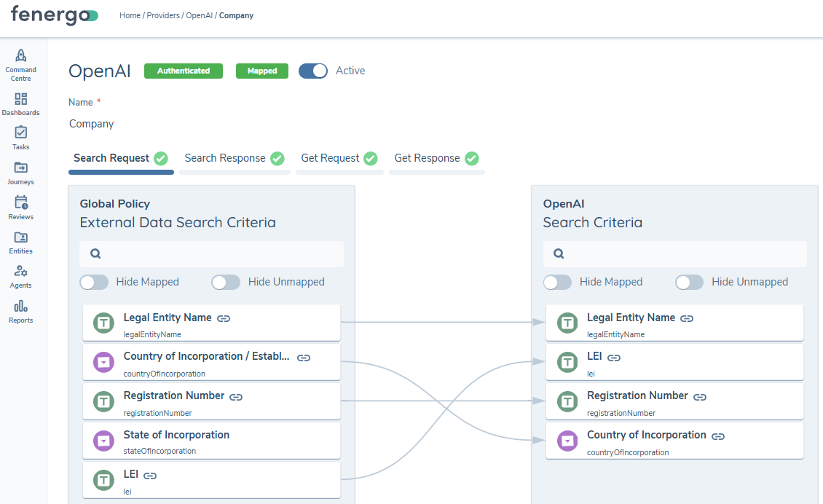The width and height of the screenshot is (823, 504).
Task: Click the link icon beside Legal Entity Name
Action: (x=224, y=318)
